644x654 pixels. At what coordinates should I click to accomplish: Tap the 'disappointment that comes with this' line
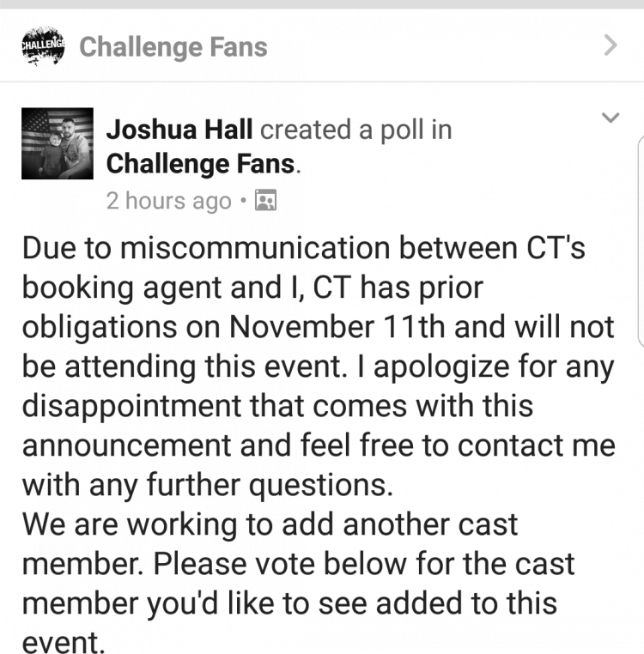(277, 406)
